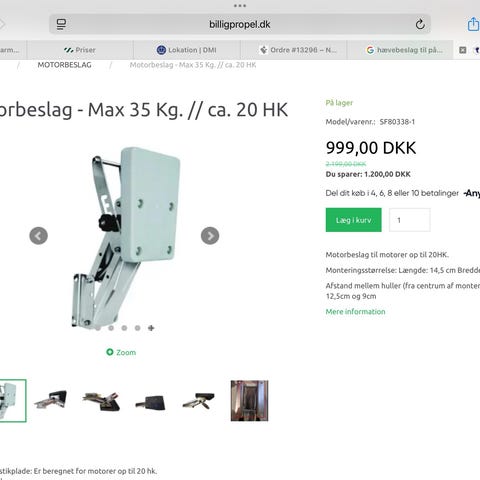Tap the three-dots multitasking control at top
Image resolution: width=480 pixels, height=480 pixels.
pyautogui.click(x=240, y=6)
